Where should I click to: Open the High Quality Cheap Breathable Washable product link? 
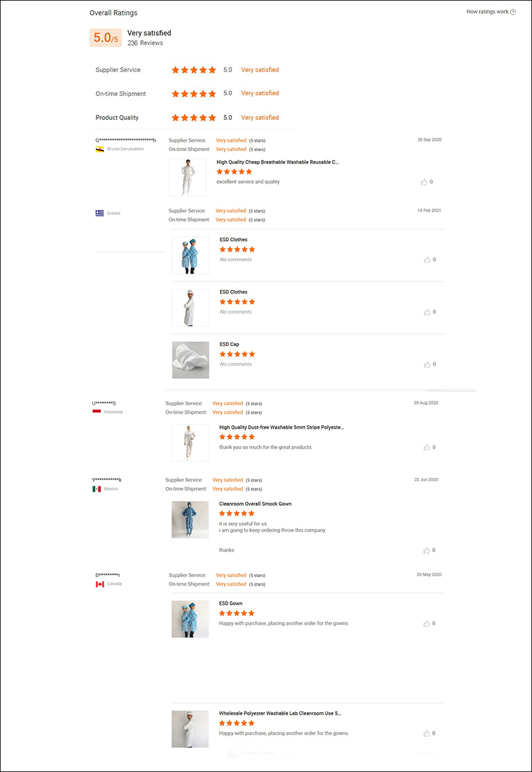point(277,162)
